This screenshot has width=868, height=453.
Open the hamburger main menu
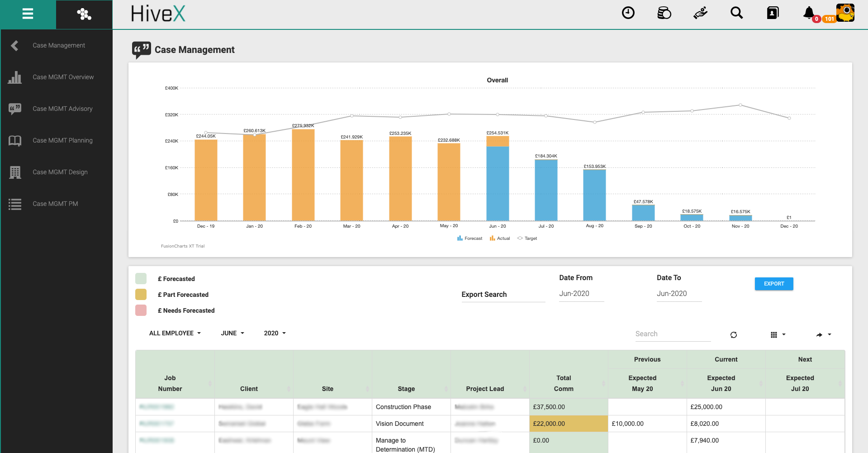tap(28, 14)
